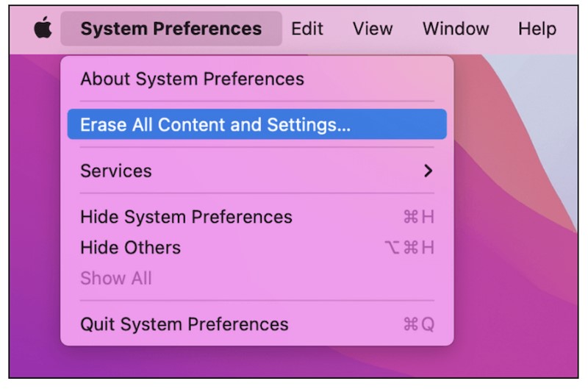Open the Services submenu entry
This screenshot has height=389, width=588.
[x=115, y=171]
